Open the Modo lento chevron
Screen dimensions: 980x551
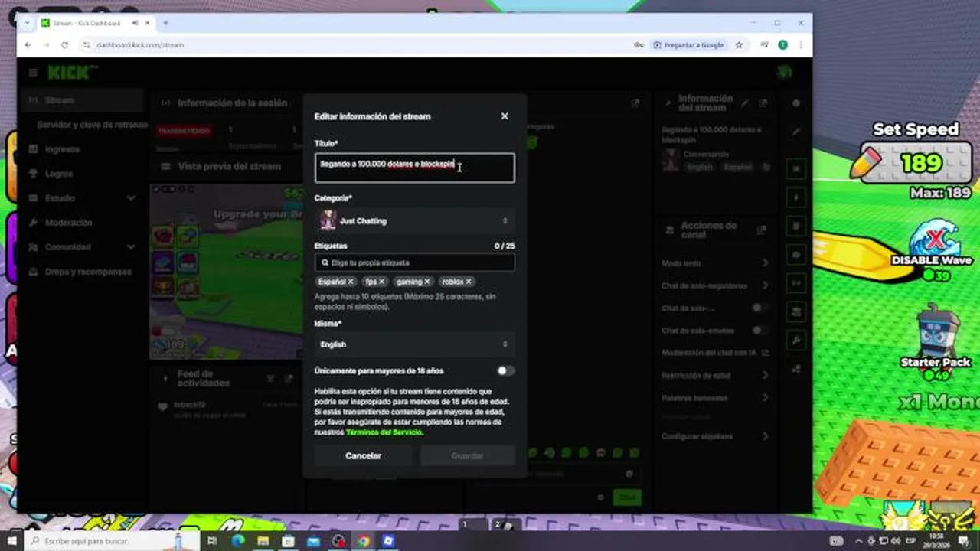765,263
